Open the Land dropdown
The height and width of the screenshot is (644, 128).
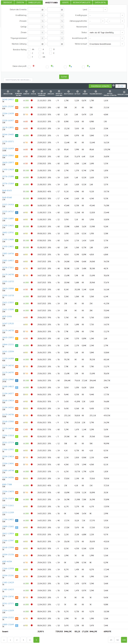click(98, 10)
